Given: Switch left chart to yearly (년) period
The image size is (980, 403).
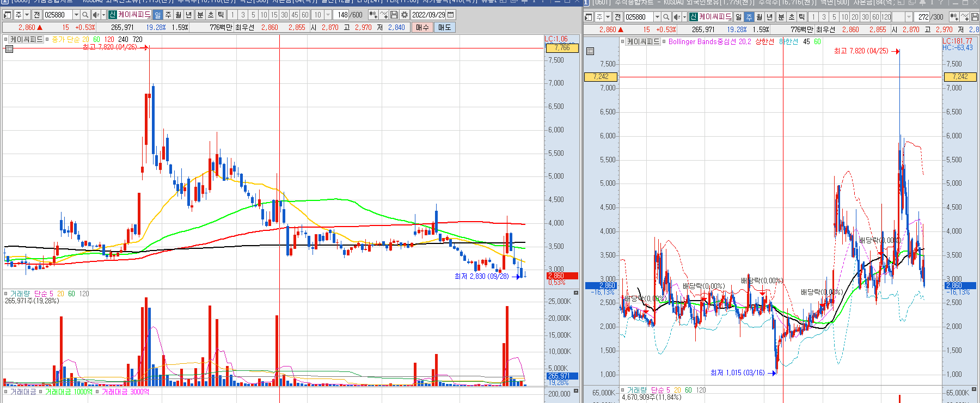Looking at the screenshot, I should pyautogui.click(x=189, y=15).
